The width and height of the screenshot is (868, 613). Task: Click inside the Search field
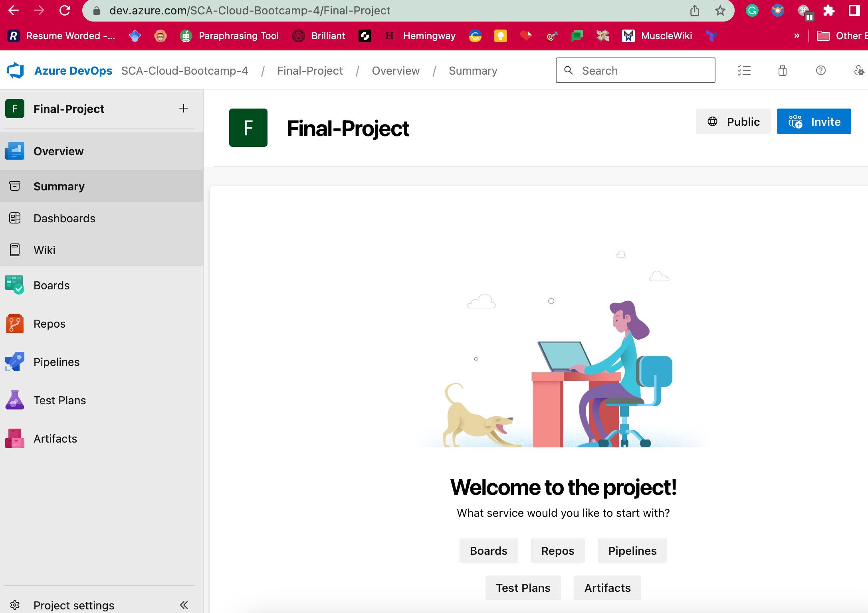[635, 70]
